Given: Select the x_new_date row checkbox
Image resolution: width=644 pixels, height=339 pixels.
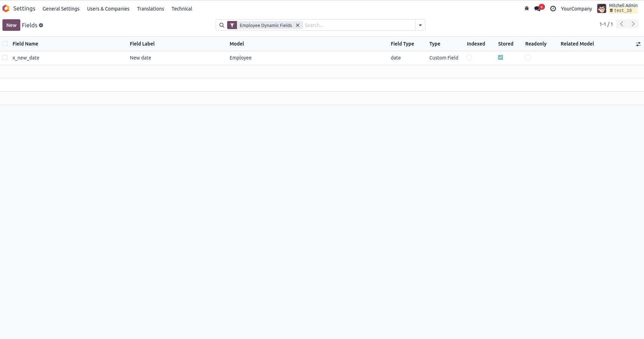Looking at the screenshot, I should (x=5, y=57).
